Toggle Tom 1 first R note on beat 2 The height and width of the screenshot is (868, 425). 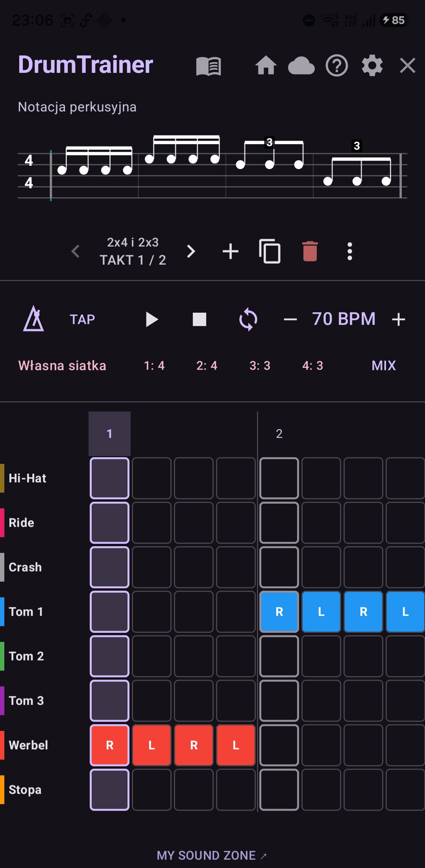click(x=279, y=612)
